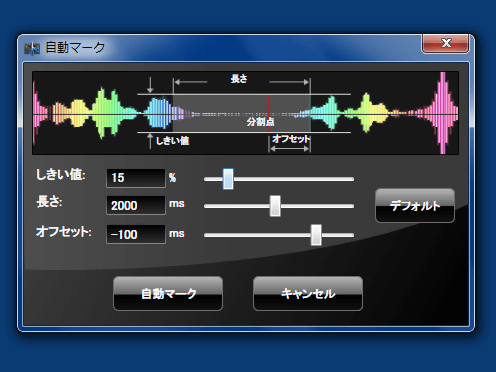Focus the しきい値 field showing 15
Viewport: 496px width, 372px height.
(x=136, y=178)
